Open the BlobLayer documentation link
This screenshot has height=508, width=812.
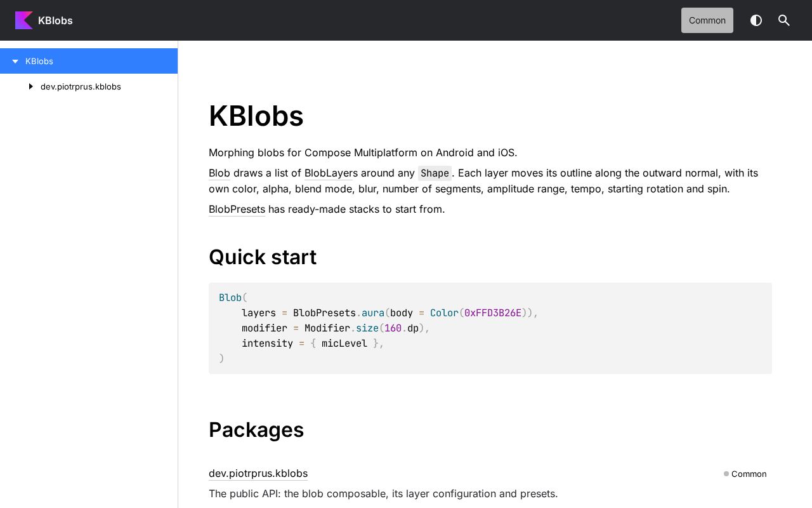click(329, 173)
